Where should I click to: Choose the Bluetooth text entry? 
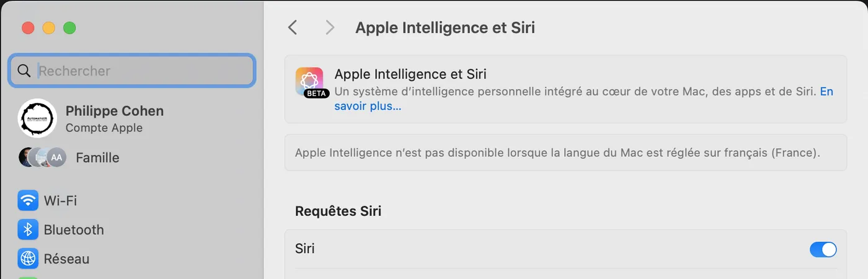click(74, 230)
